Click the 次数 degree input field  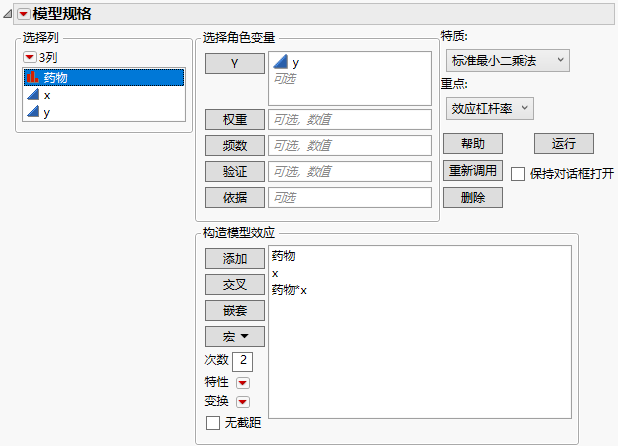tap(243, 361)
